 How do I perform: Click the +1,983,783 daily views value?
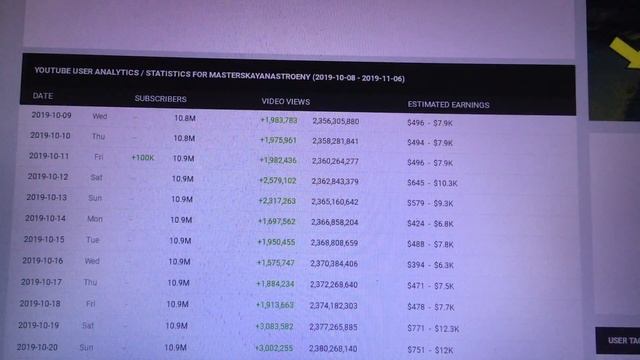[x=279, y=120]
